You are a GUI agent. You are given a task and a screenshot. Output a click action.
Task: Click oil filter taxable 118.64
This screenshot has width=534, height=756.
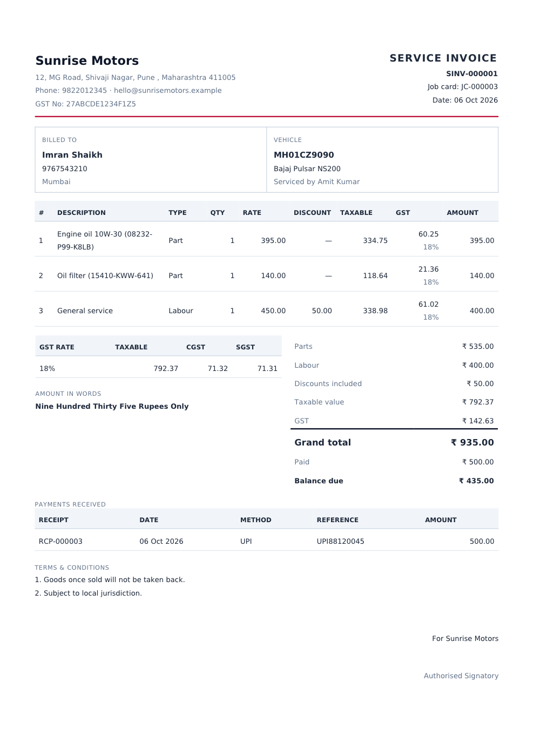(x=375, y=275)
